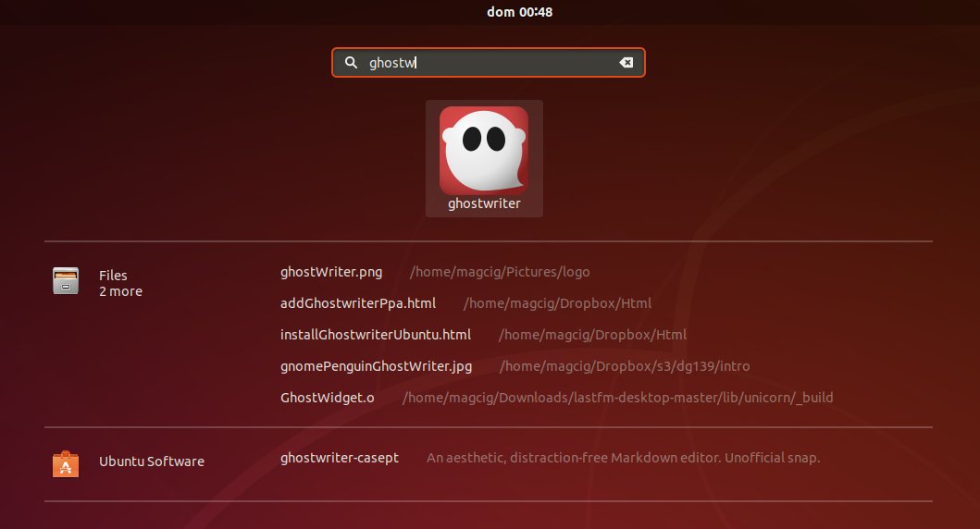Open the Ubuntu Software provider icon
Image resolution: width=980 pixels, height=529 pixels.
(x=66, y=464)
